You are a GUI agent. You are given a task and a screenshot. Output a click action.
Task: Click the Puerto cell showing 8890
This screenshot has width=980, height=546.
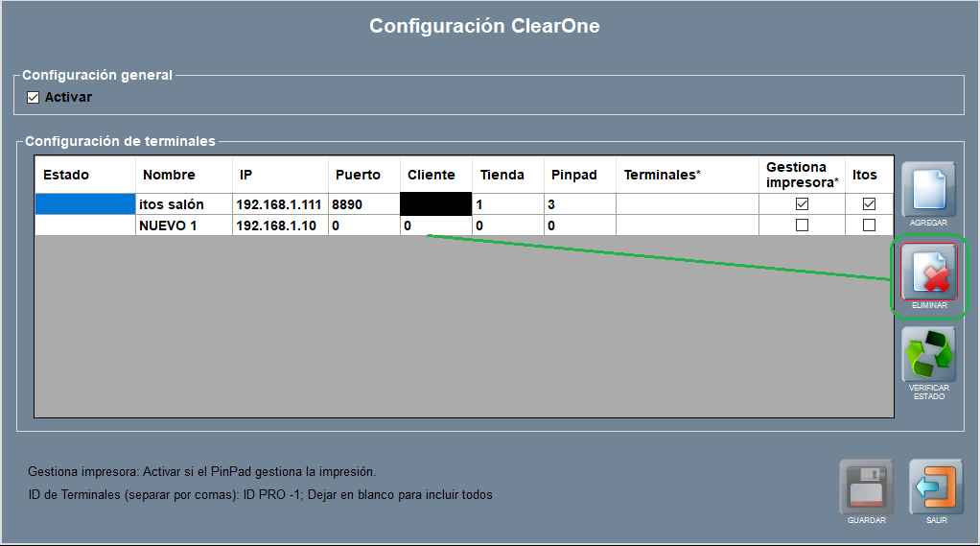coord(363,204)
